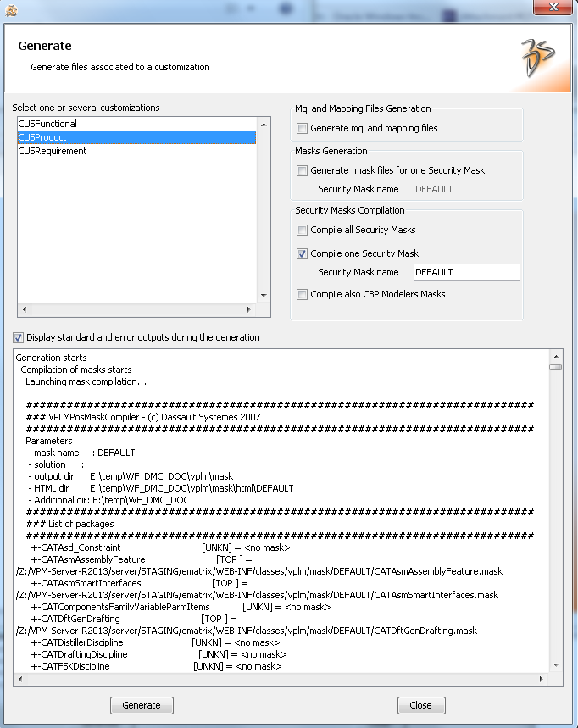
Task: Click the 'Launching mask compilation…' line
Action: pos(86,381)
